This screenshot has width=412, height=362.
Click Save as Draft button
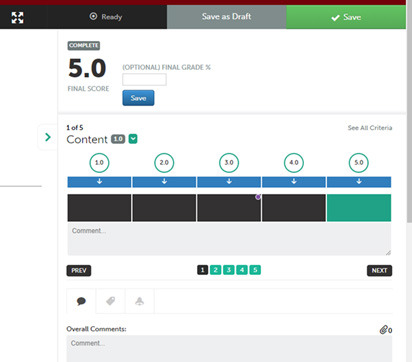click(x=227, y=17)
